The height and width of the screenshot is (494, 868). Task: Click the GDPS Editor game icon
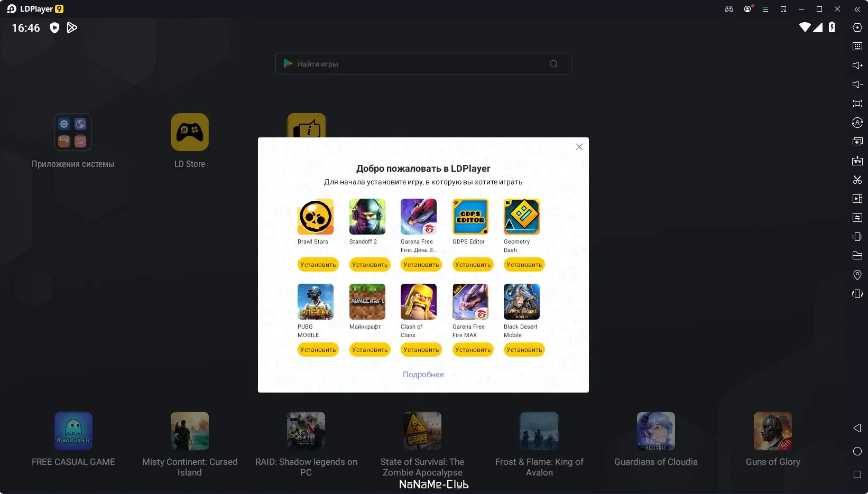pos(470,217)
